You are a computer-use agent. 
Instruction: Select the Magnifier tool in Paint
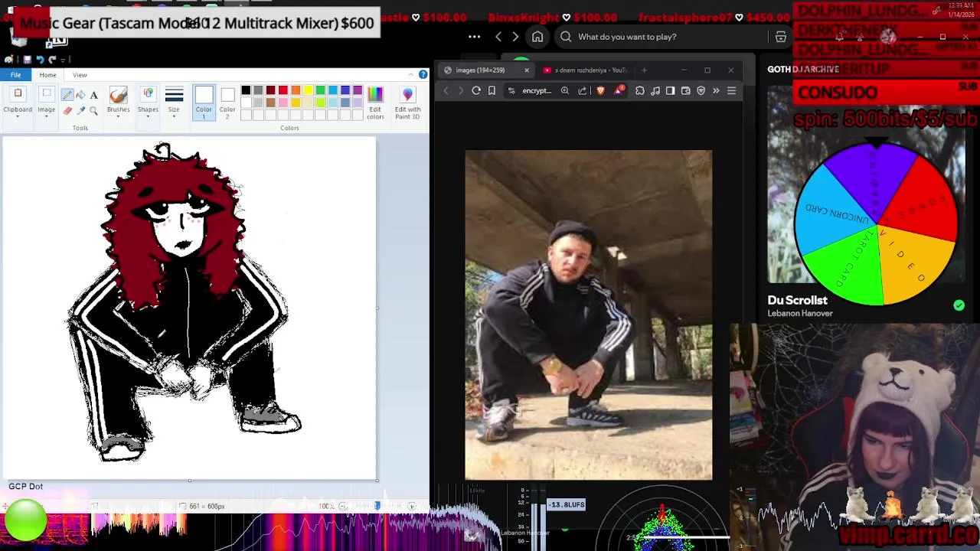click(93, 110)
